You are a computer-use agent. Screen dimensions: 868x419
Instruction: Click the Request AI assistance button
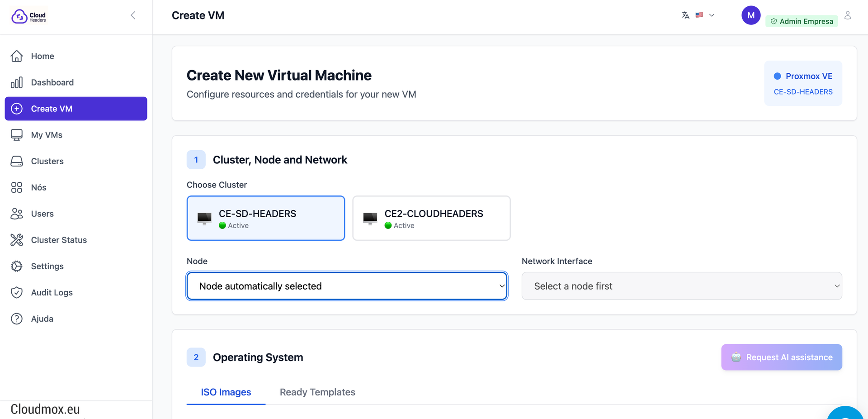coord(781,357)
